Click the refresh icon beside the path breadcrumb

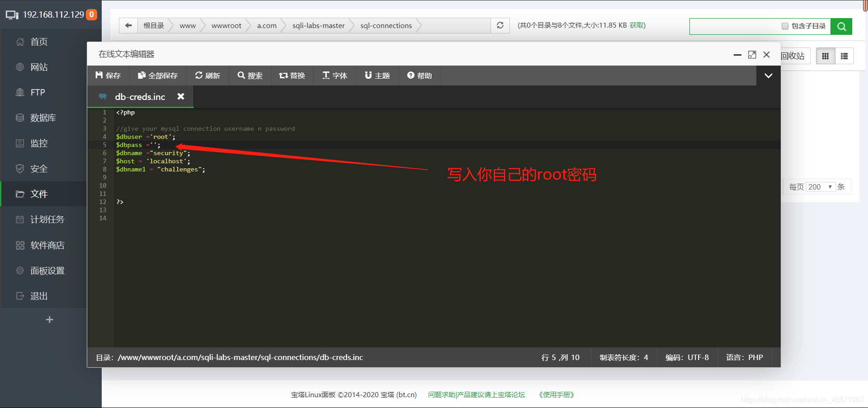click(x=500, y=25)
